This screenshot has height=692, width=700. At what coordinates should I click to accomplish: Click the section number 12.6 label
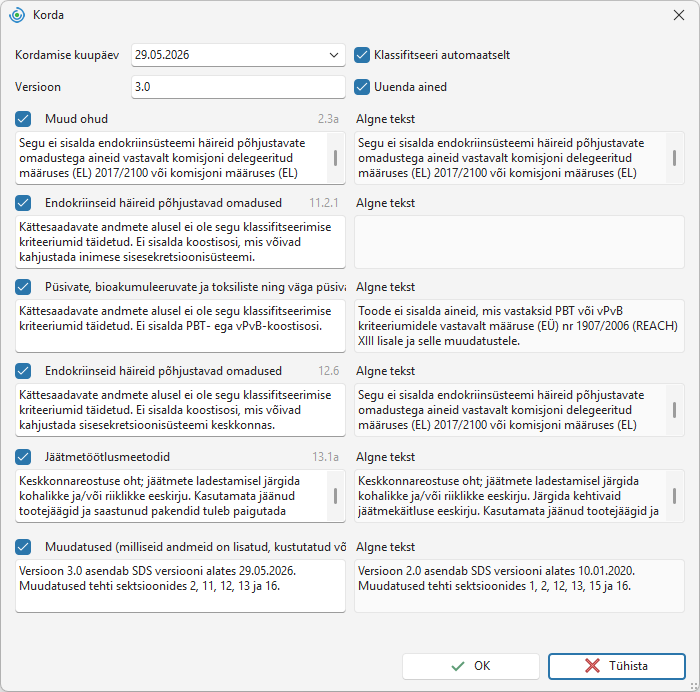pyautogui.click(x=329, y=371)
